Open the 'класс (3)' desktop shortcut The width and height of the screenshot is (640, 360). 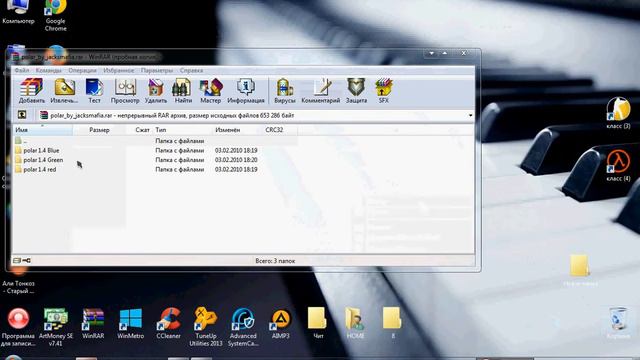pos(618,113)
